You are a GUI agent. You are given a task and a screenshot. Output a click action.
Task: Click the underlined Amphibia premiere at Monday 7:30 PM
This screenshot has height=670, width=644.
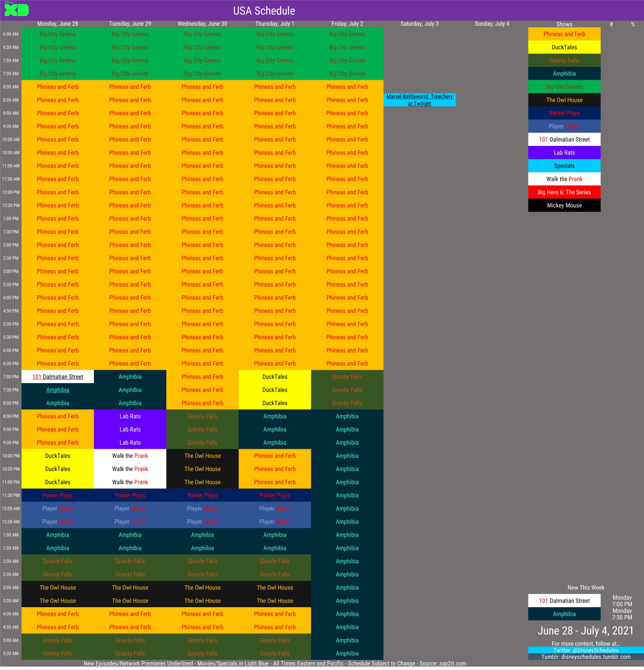[x=58, y=390]
